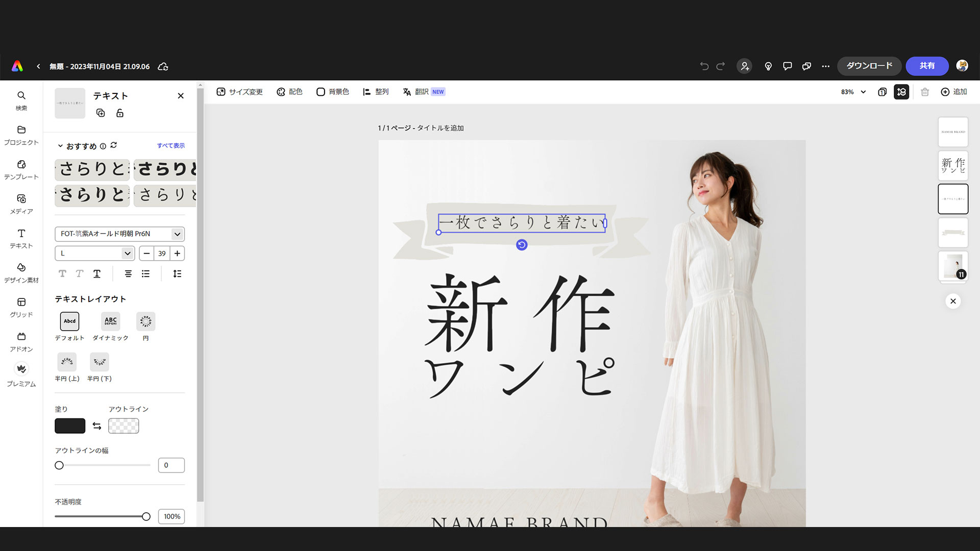Viewport: 980px width, 551px height.
Task: Click the undo arrow in the top bar
Action: pyautogui.click(x=705, y=66)
